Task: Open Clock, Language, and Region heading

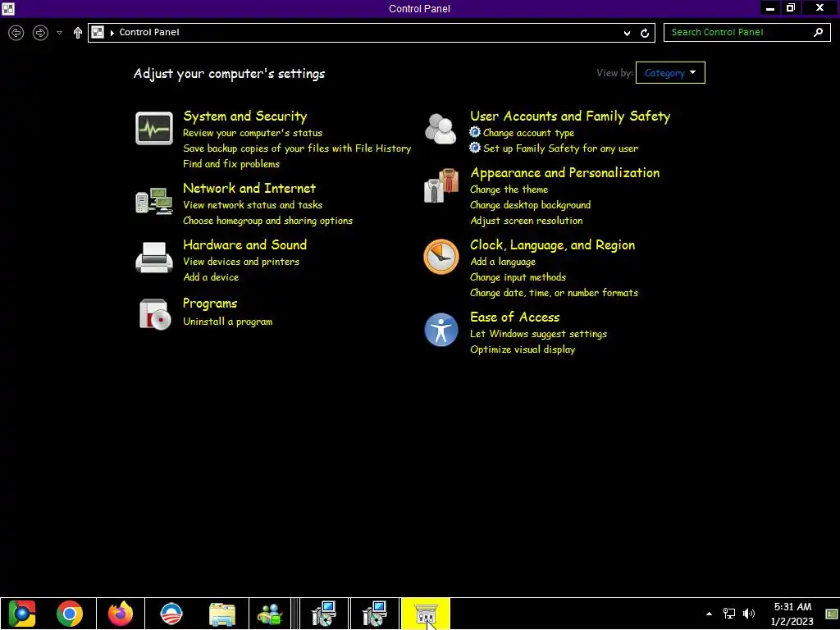Action: (x=552, y=245)
